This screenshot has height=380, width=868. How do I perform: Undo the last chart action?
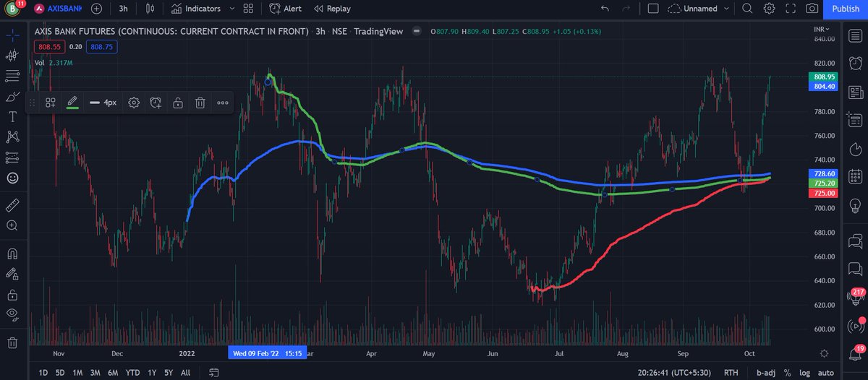pyautogui.click(x=605, y=9)
